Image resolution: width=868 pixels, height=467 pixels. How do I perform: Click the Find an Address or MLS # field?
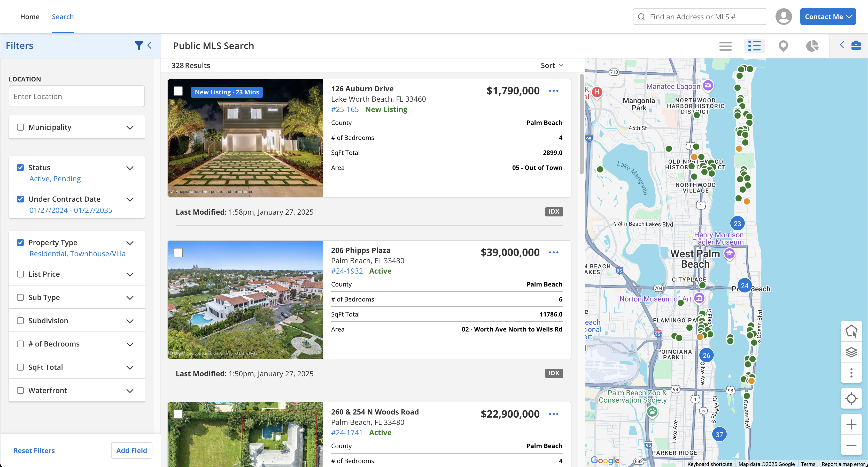point(700,17)
